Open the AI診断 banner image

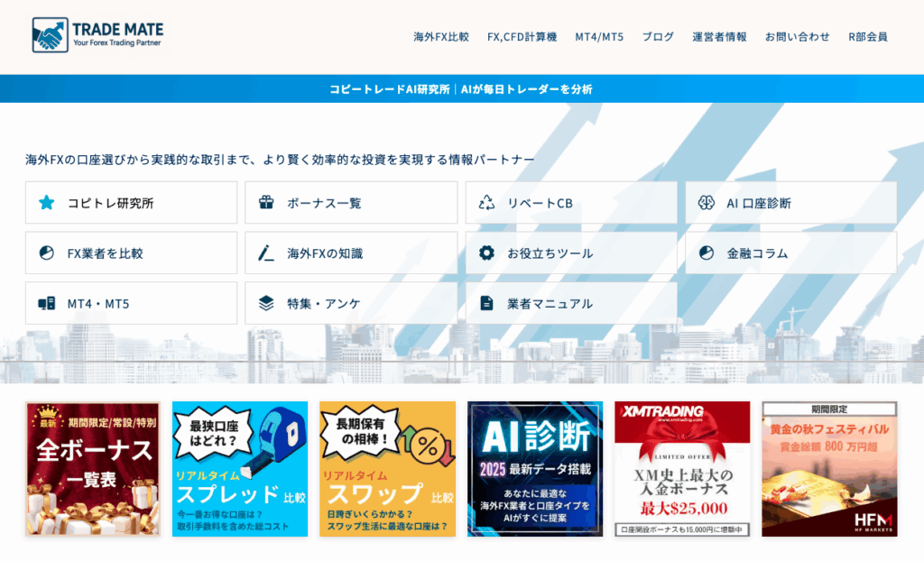coord(535,469)
